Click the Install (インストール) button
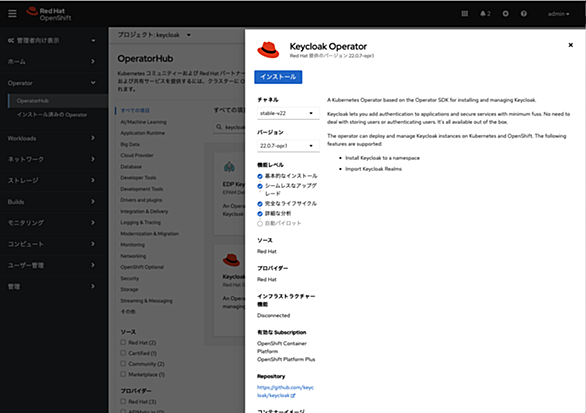 (x=278, y=77)
